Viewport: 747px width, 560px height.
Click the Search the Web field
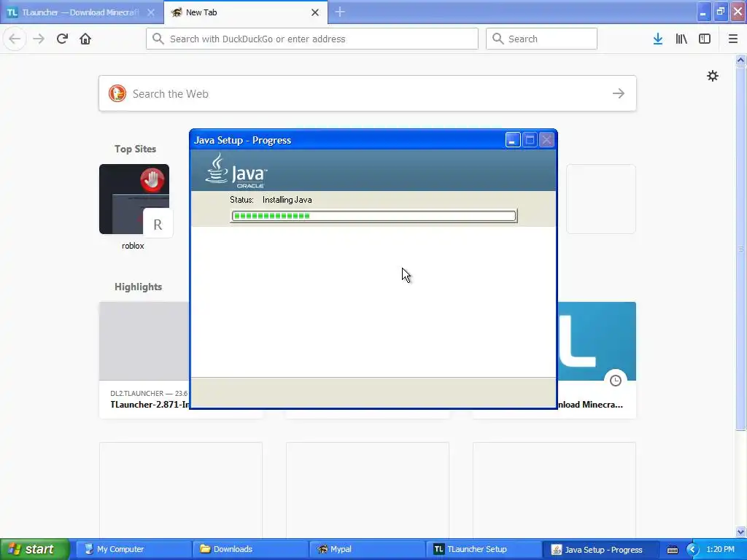(368, 93)
